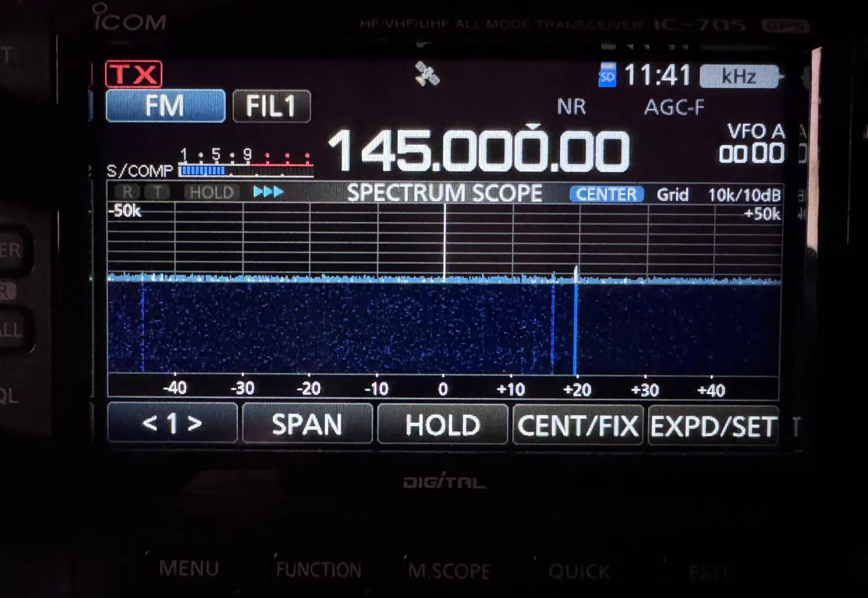The height and width of the screenshot is (598, 868).
Task: Tap the R indicator in scope header
Action: click(x=127, y=192)
